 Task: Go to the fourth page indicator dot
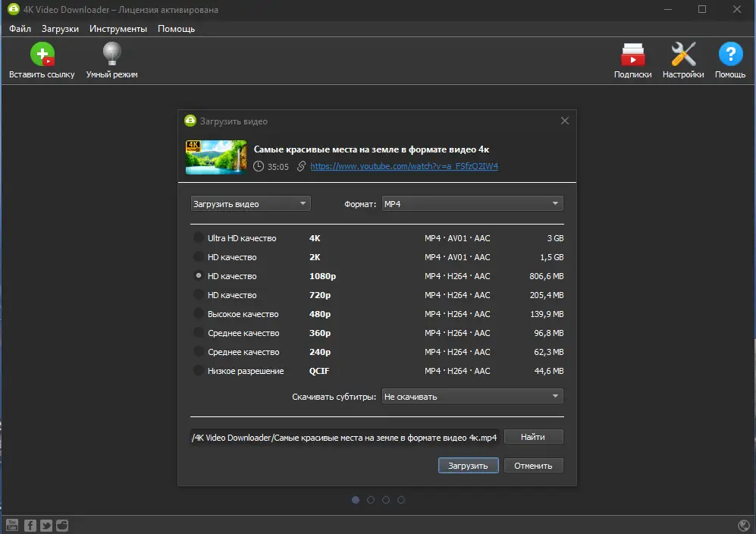401,500
